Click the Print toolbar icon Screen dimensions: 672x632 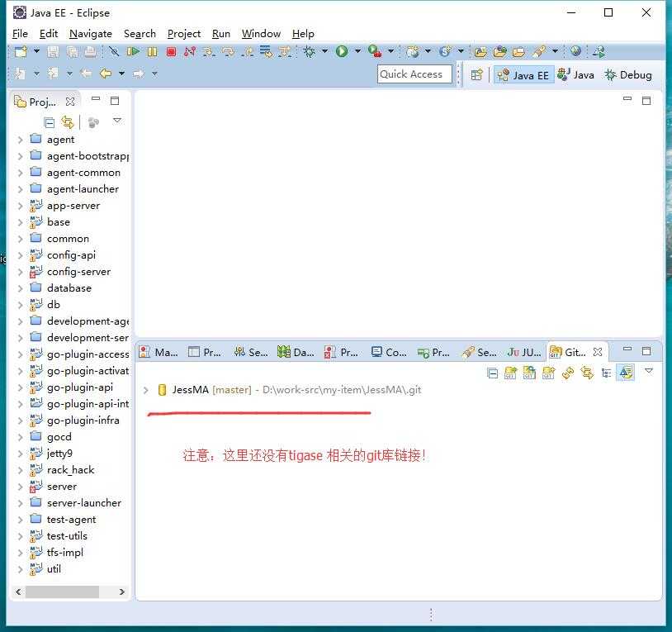(x=91, y=52)
